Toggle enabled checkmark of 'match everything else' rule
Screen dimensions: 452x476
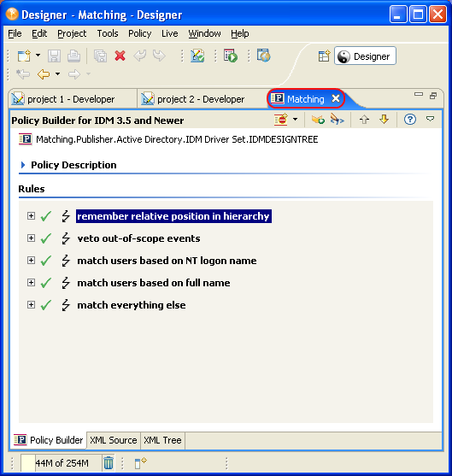46,305
